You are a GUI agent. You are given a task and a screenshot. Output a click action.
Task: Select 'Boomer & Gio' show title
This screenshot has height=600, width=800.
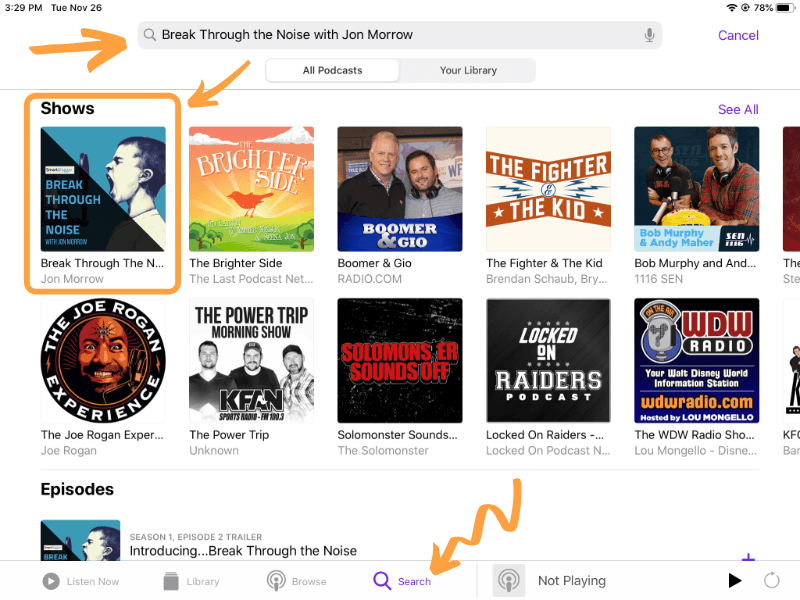tap(374, 263)
